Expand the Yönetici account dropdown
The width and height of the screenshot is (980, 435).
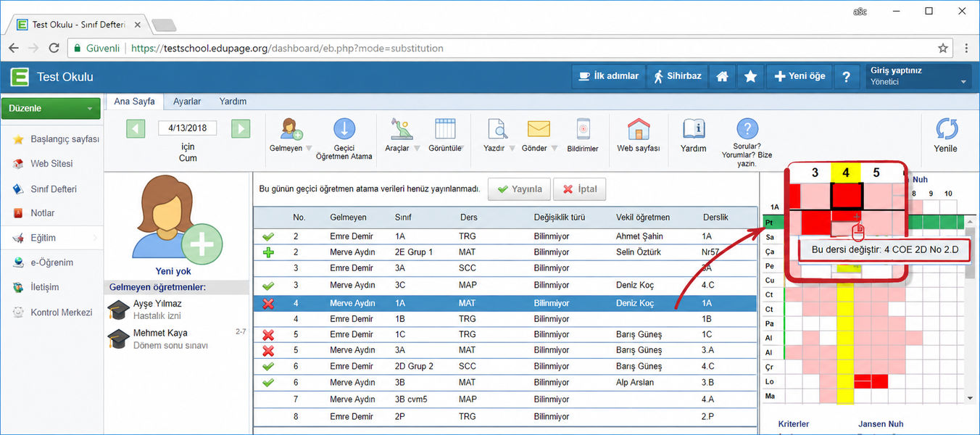pos(963,83)
